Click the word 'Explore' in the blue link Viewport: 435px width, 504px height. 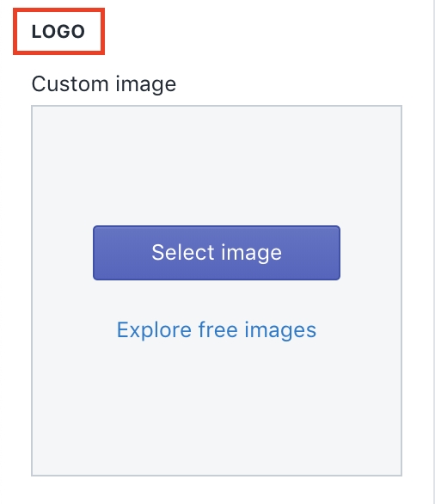point(154,330)
